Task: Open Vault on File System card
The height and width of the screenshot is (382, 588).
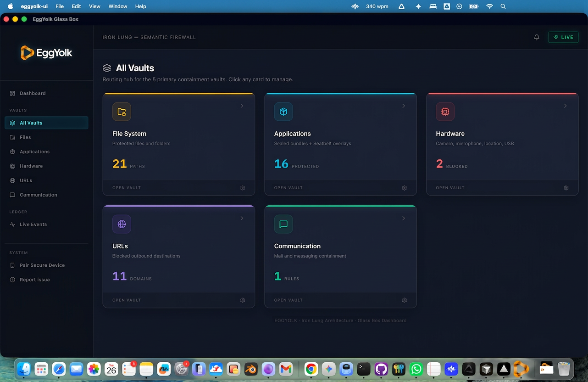Action: click(x=127, y=188)
